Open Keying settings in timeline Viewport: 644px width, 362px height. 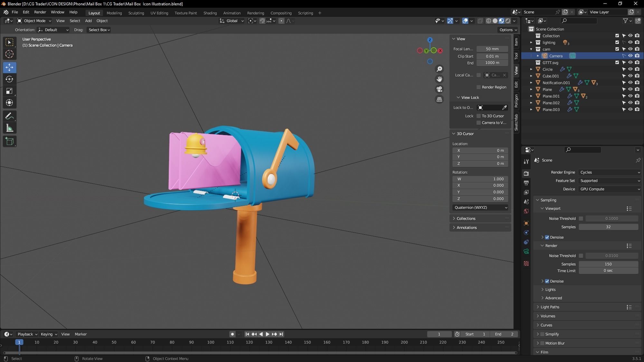pyautogui.click(x=49, y=334)
